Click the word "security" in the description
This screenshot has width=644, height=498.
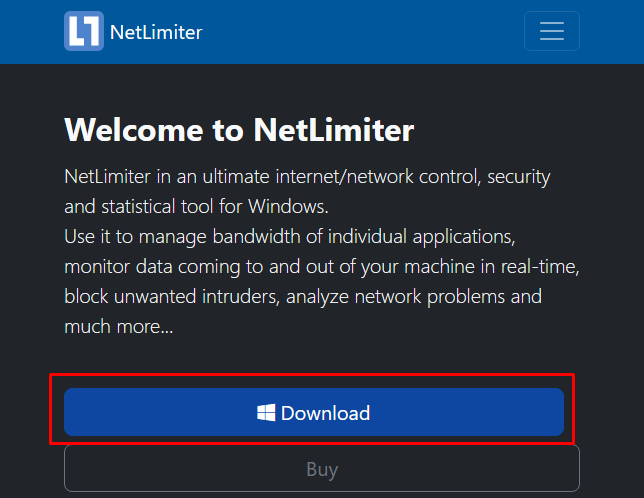pyautogui.click(x=518, y=178)
